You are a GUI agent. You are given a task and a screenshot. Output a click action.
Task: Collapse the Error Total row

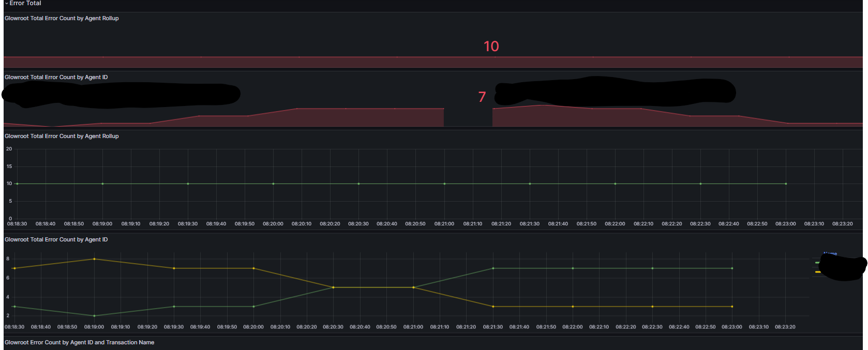[x=23, y=3]
